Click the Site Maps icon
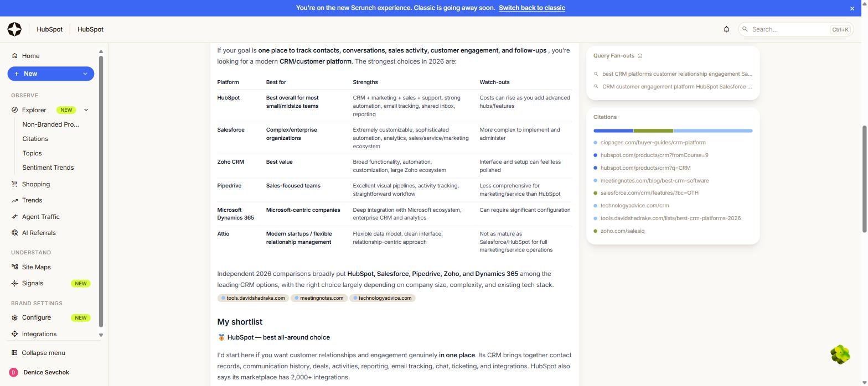This screenshot has width=868, height=386. coord(14,267)
